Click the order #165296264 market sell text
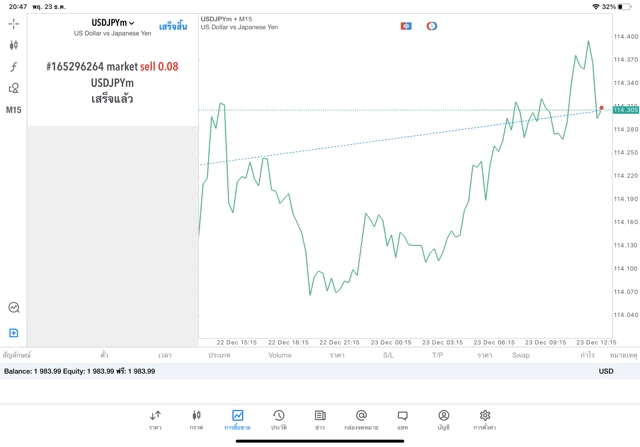640x447 pixels. 112,67
